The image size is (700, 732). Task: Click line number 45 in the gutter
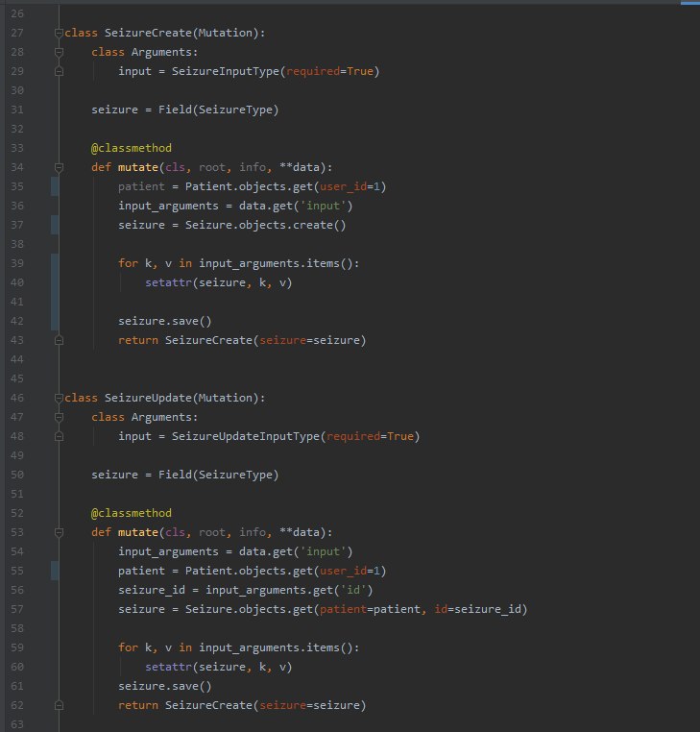[x=17, y=378]
